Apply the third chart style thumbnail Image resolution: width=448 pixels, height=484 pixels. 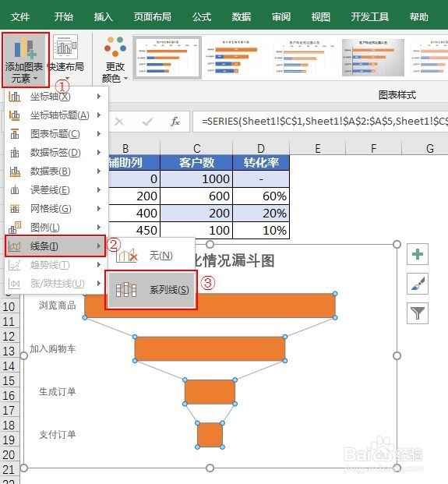click(x=304, y=58)
